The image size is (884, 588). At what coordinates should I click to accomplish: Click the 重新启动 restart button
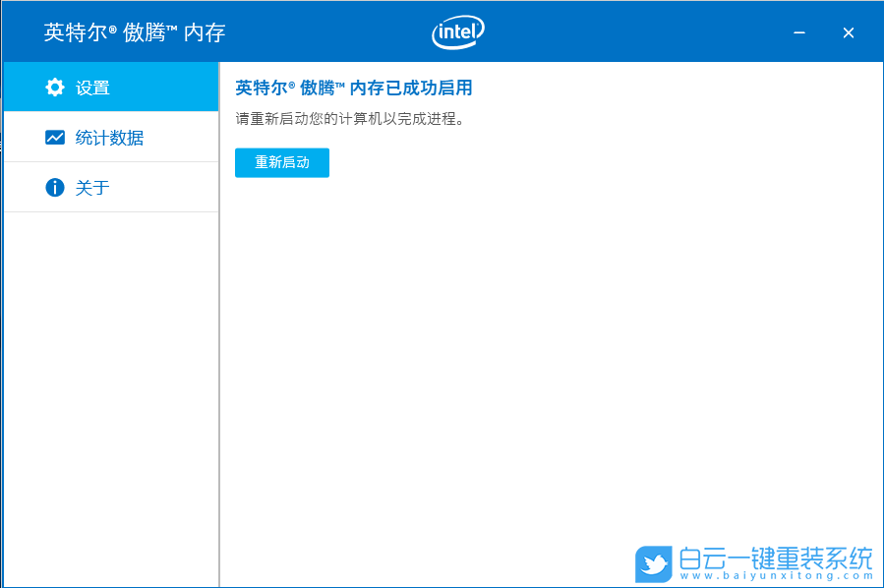tap(281, 162)
